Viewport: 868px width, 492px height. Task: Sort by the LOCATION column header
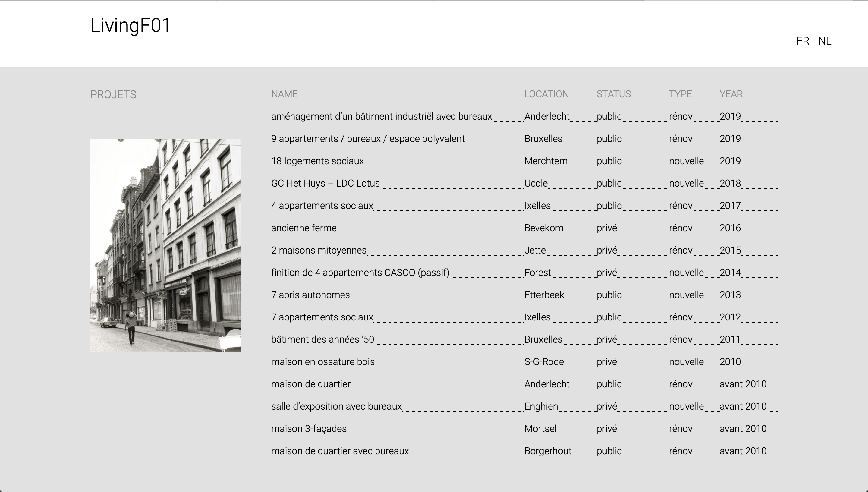coord(546,94)
